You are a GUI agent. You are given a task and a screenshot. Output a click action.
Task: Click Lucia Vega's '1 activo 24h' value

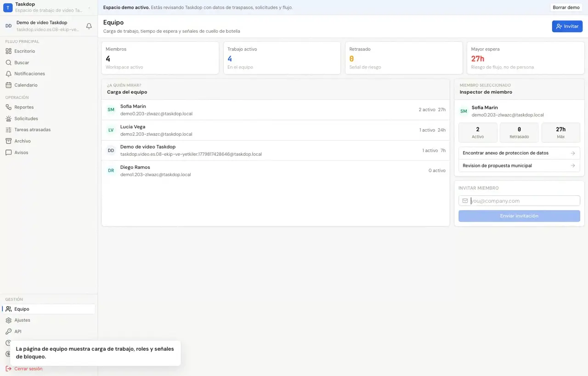click(x=433, y=130)
